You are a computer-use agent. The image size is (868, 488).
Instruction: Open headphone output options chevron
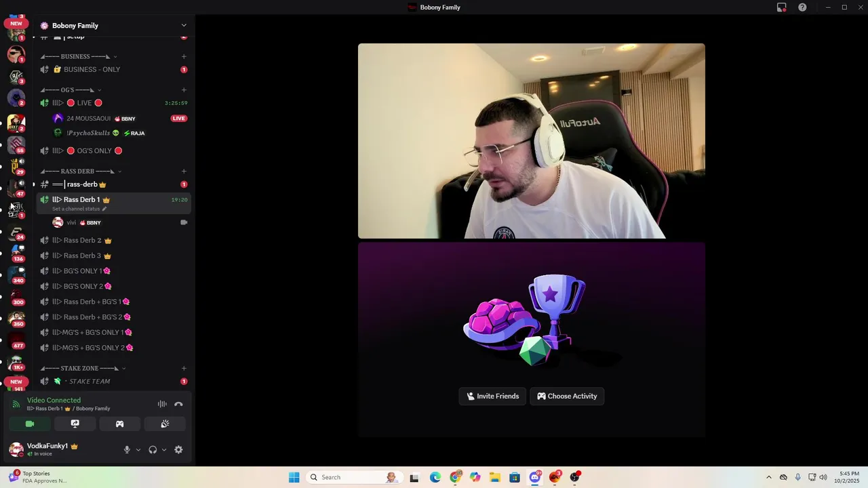(164, 449)
